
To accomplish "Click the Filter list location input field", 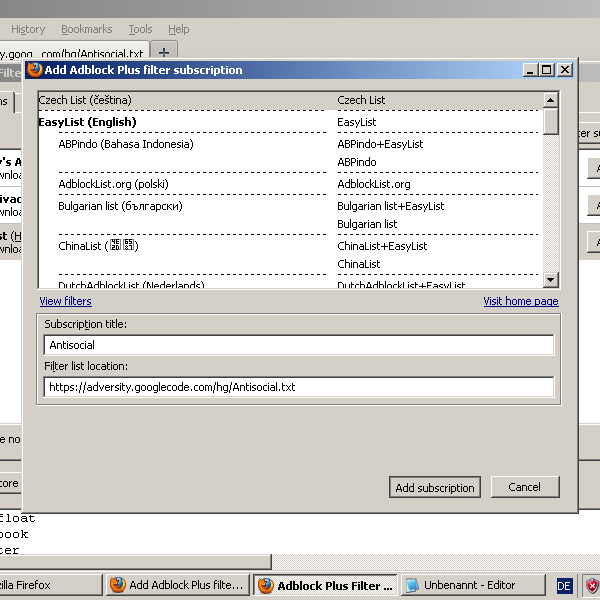I will (298, 387).
